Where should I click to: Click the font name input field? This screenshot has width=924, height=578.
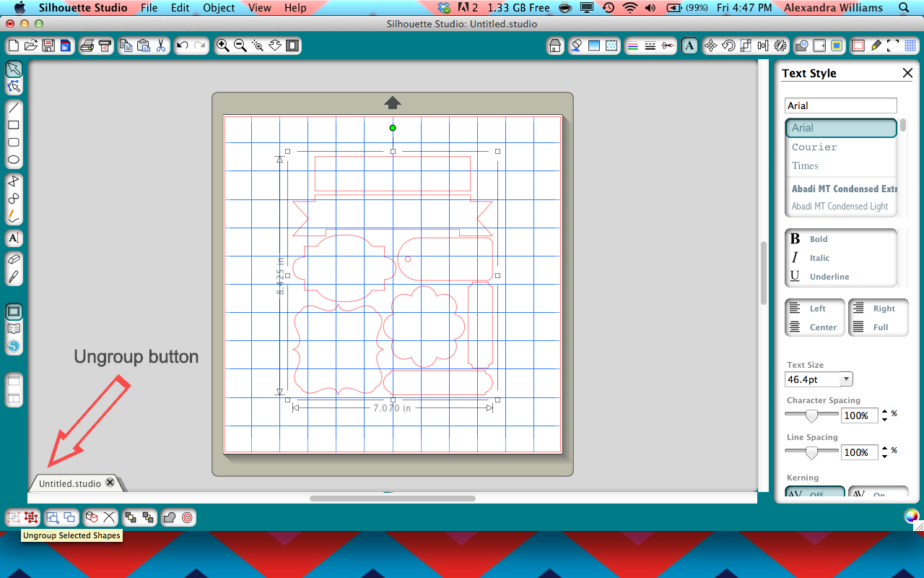[x=840, y=105]
